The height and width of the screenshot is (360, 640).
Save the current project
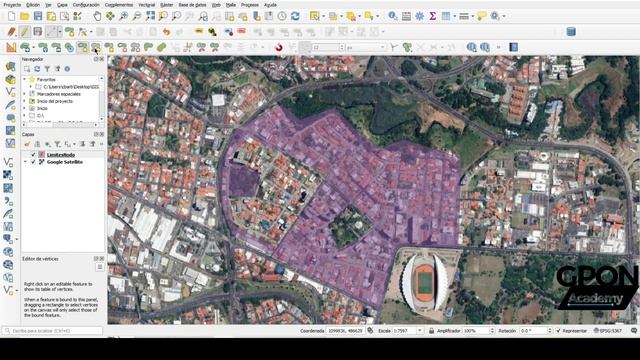tap(38, 16)
